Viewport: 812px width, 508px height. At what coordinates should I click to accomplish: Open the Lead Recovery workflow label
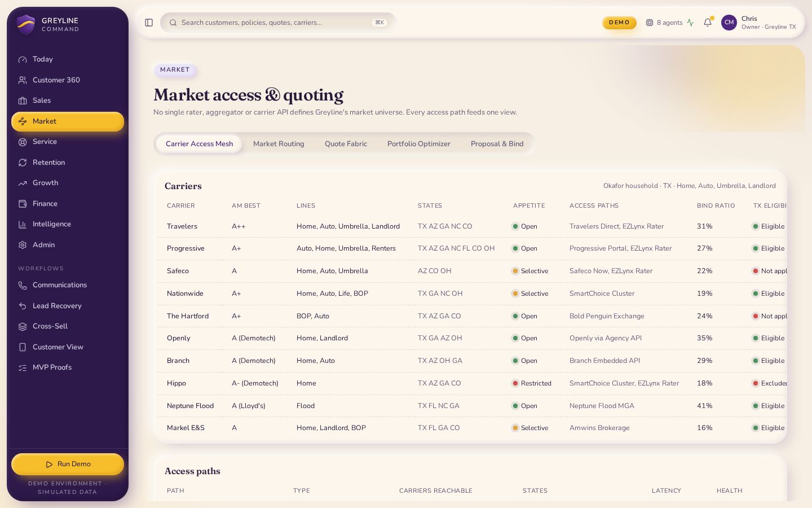[57, 306]
